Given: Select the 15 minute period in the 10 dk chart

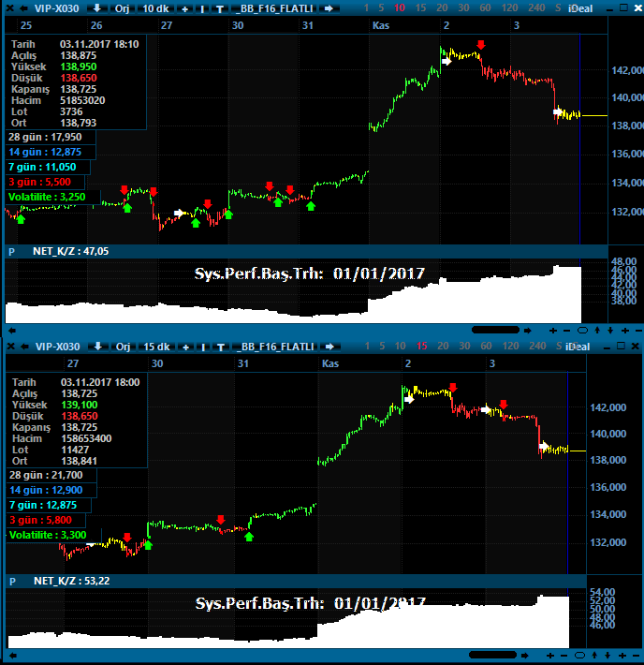Looking at the screenshot, I should pyautogui.click(x=420, y=8).
